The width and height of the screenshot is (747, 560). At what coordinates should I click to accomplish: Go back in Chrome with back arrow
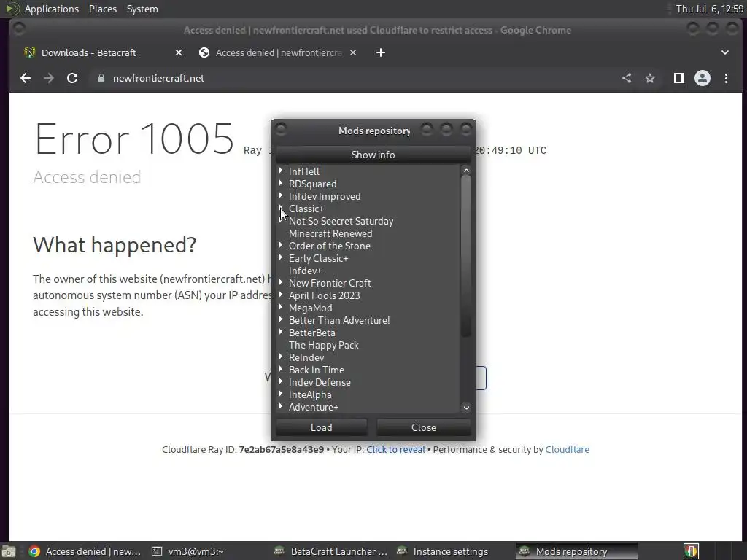point(26,78)
